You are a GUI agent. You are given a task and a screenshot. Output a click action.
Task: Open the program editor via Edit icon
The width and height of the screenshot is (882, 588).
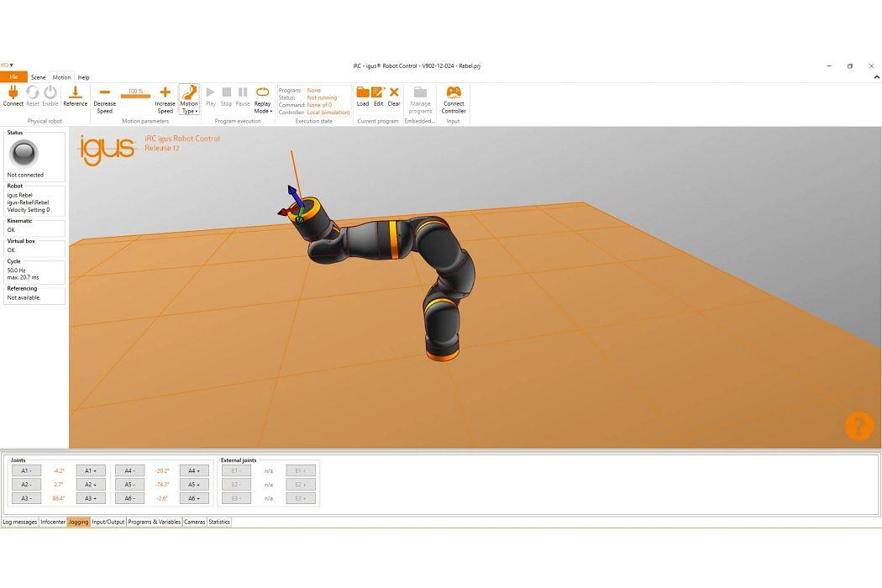click(378, 96)
